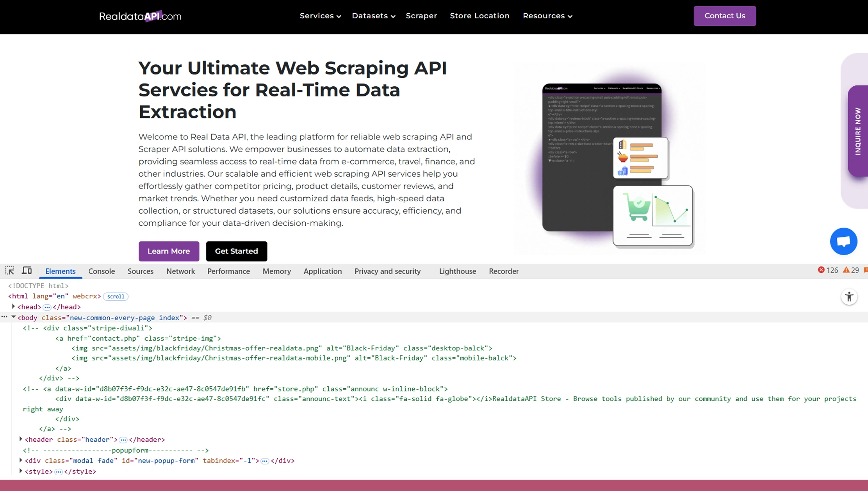Click the ellipsis inside the head element
868x491 pixels.
(x=47, y=307)
